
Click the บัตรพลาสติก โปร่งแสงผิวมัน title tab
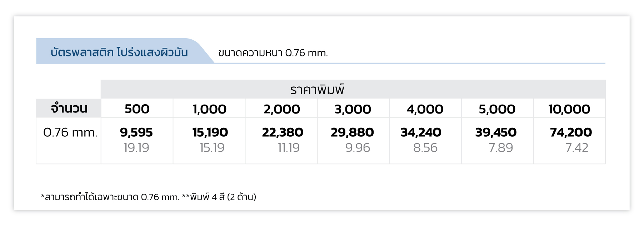coord(119,52)
